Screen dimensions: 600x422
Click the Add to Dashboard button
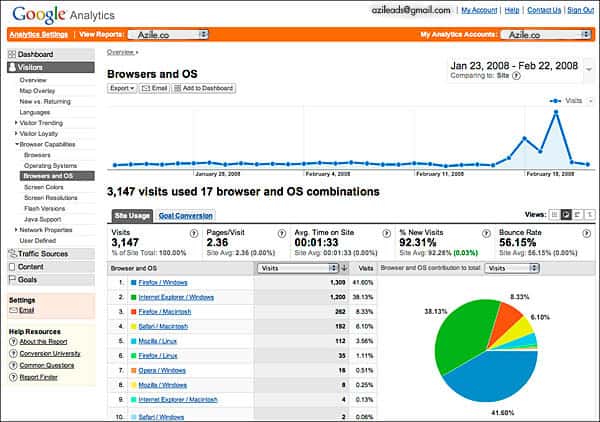click(x=204, y=88)
